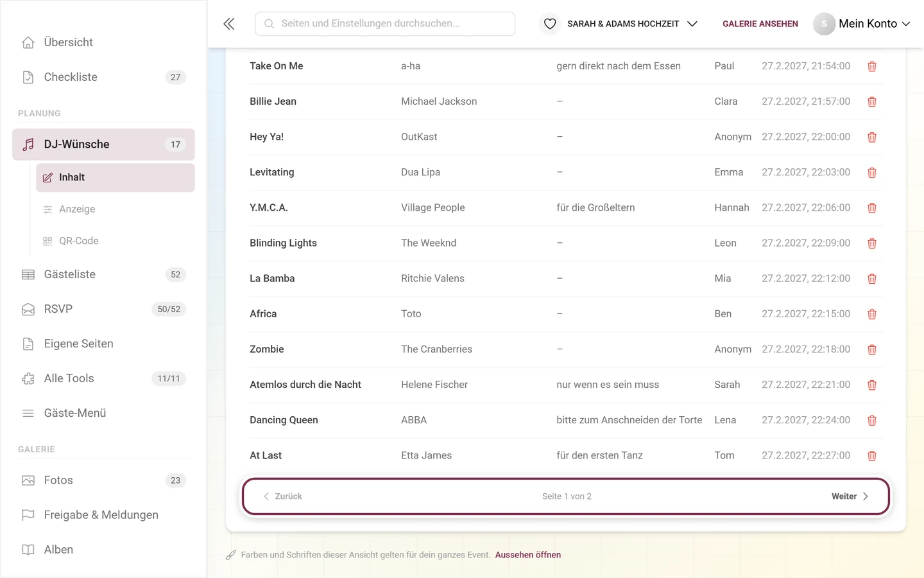924x578 pixels.
Task: Click the Atemlos durch die Nacht title
Action: (x=305, y=385)
